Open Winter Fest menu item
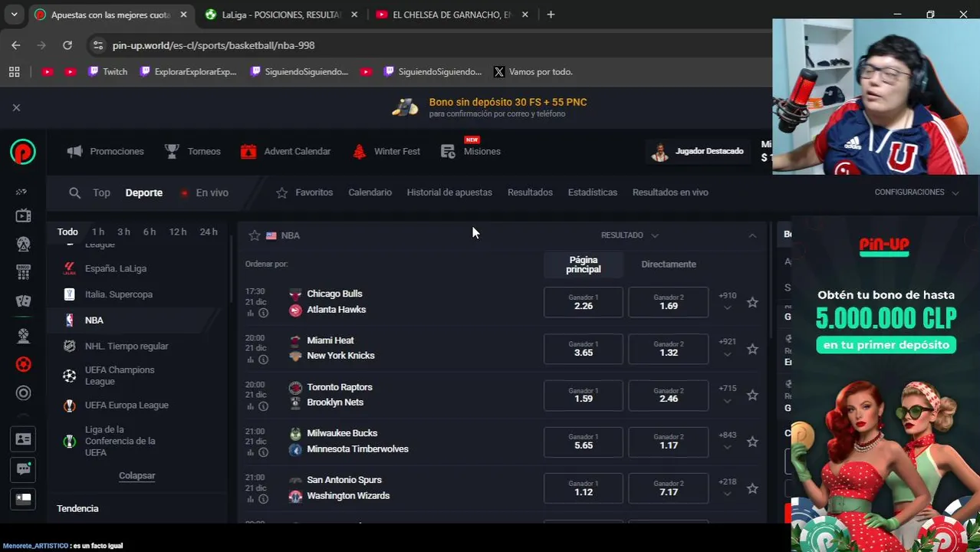Viewport: 980px width, 552px height. (386, 152)
